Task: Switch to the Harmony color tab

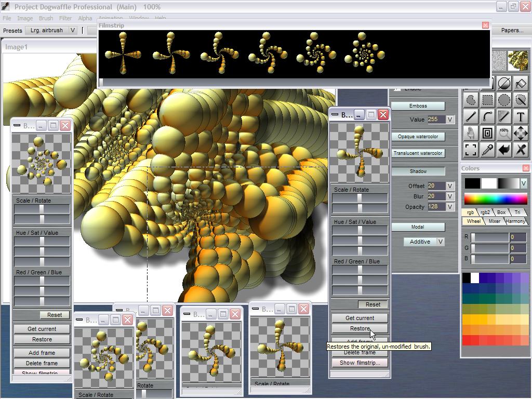Action: pos(515,221)
